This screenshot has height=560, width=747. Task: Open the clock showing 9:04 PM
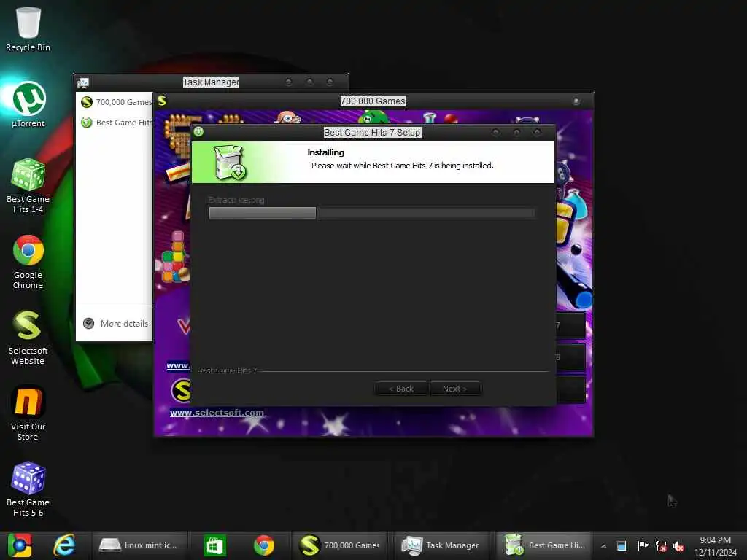(x=715, y=546)
